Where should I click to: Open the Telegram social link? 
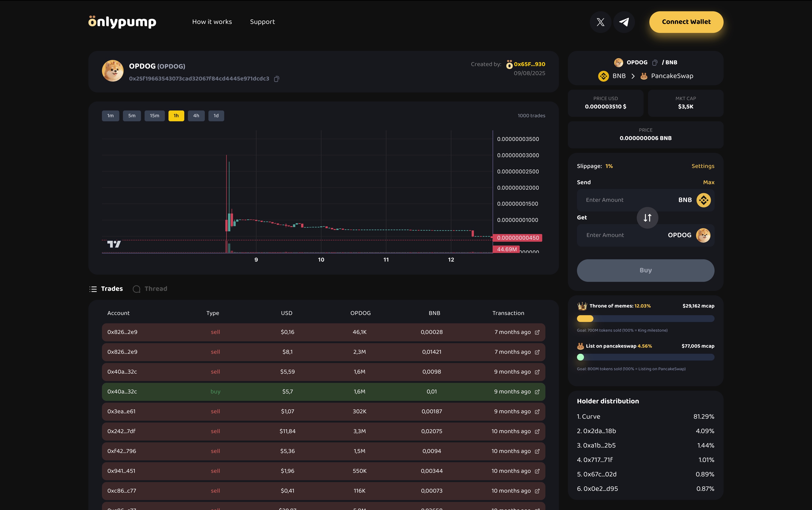tap(624, 22)
